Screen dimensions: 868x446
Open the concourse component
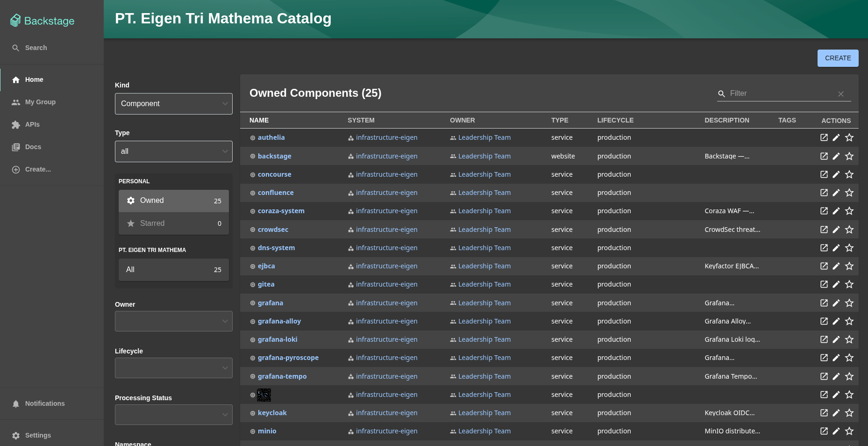click(x=275, y=174)
